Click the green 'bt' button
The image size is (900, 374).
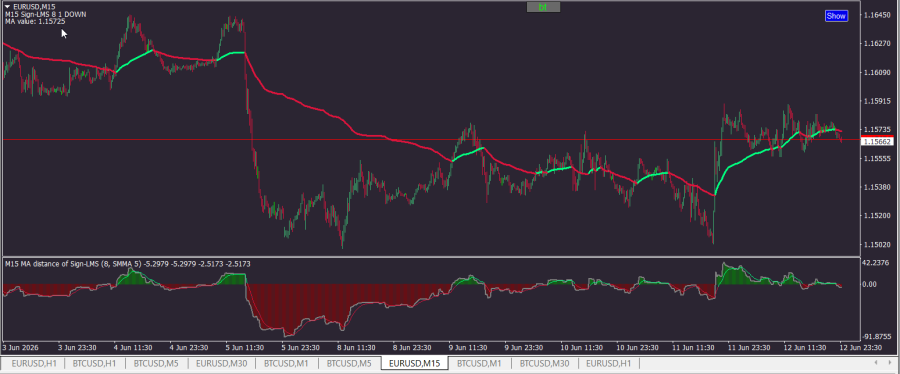tap(543, 7)
